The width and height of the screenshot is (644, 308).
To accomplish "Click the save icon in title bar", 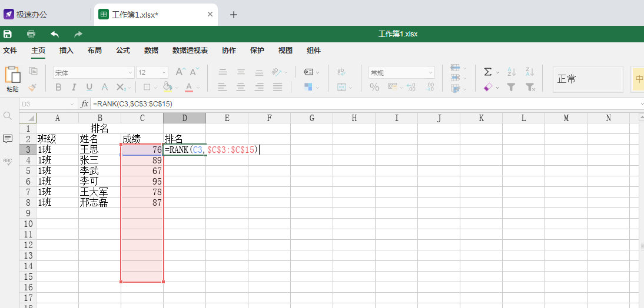I will coord(8,34).
